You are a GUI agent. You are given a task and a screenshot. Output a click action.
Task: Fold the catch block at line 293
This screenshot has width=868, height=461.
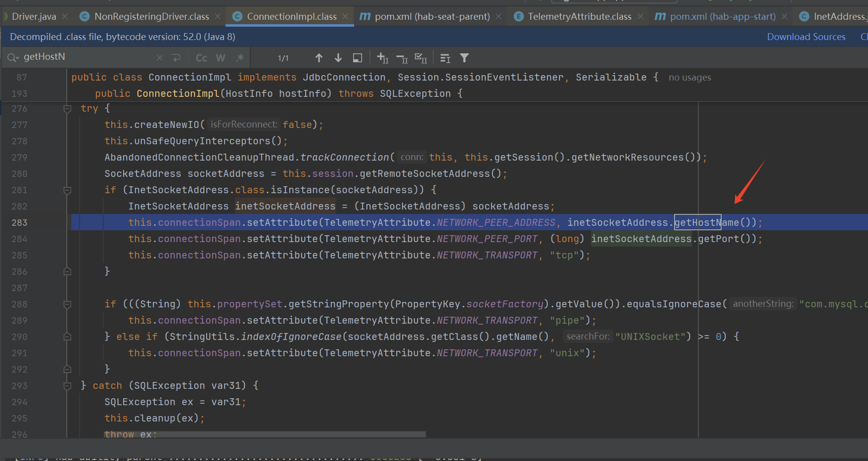point(67,386)
